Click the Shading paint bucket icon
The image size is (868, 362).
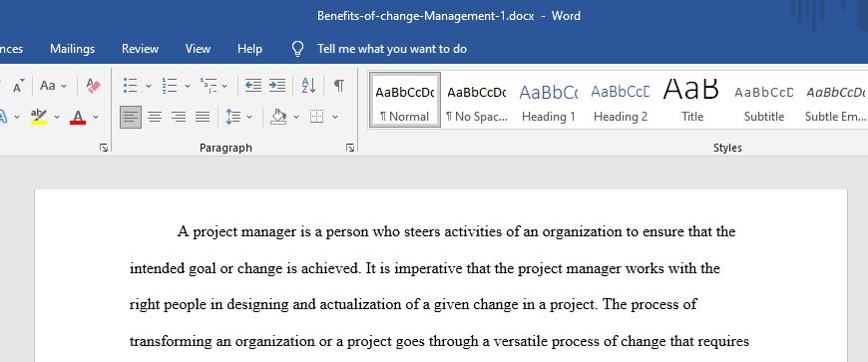[278, 117]
